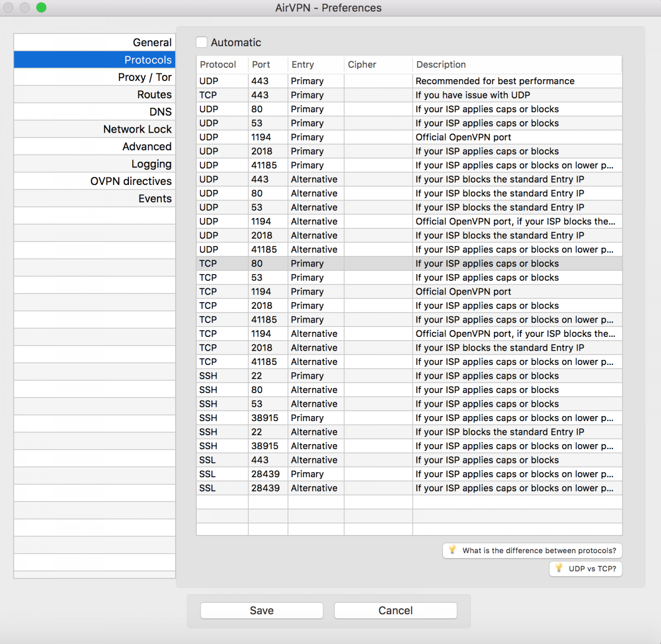Viewport: 661px width, 644px height.
Task: Open the 'UDP vs TCP?' help button
Action: (586, 569)
